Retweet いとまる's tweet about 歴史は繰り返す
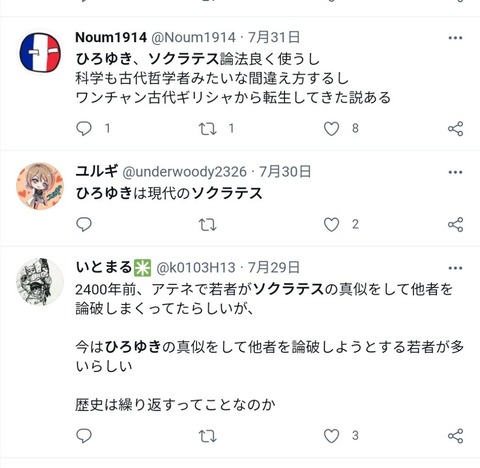Image resolution: width=480 pixels, height=468 pixels. coord(208,436)
